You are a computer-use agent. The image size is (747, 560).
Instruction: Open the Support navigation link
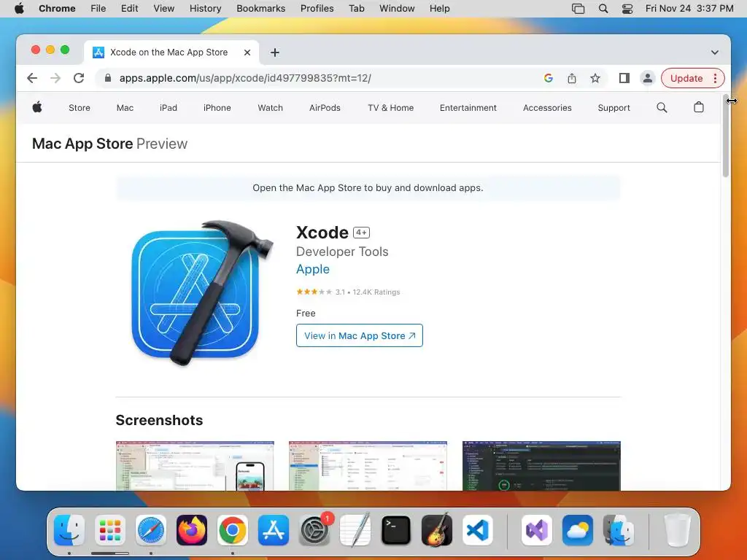pyautogui.click(x=614, y=108)
